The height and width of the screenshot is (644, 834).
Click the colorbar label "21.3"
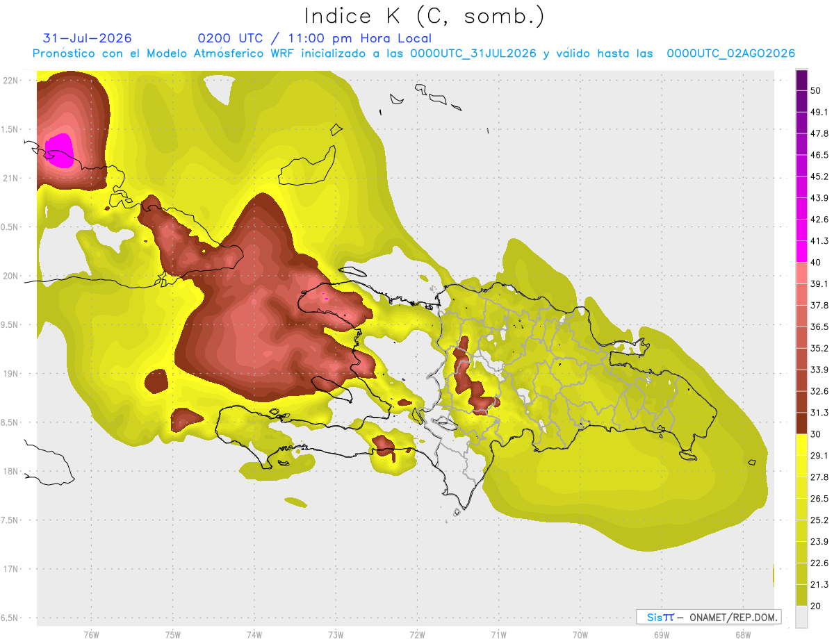pos(819,585)
